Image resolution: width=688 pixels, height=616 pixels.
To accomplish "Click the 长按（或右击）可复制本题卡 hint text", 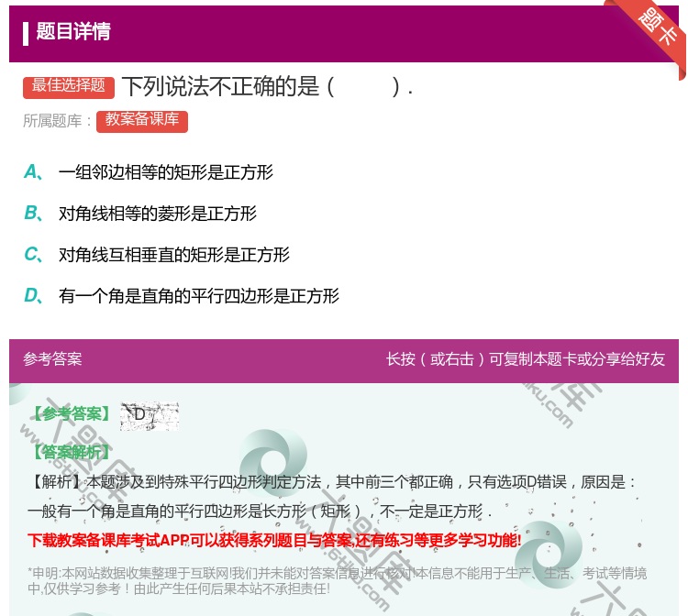I will (526, 359).
